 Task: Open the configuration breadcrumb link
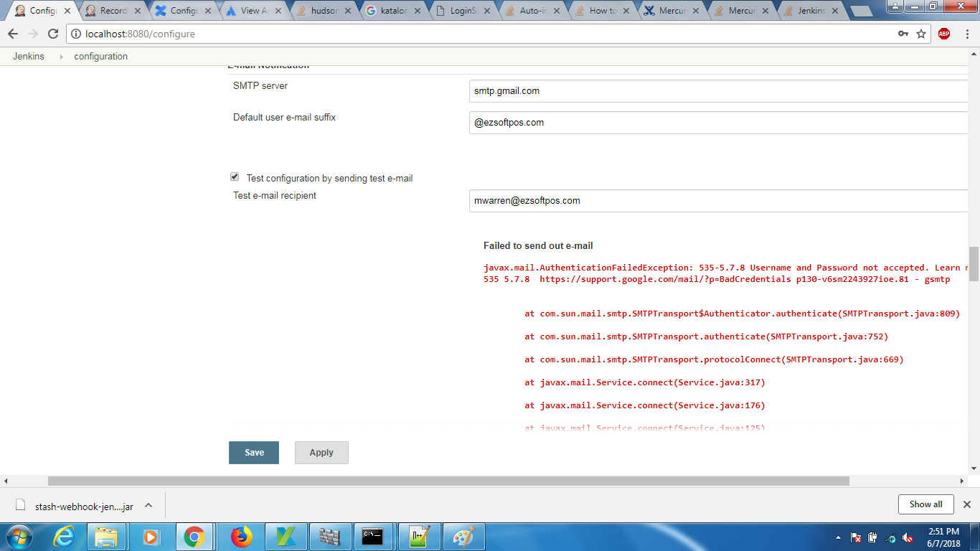click(101, 57)
